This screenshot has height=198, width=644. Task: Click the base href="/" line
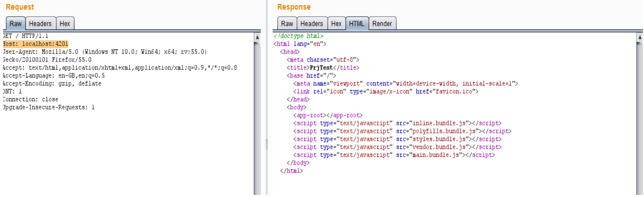tap(311, 75)
